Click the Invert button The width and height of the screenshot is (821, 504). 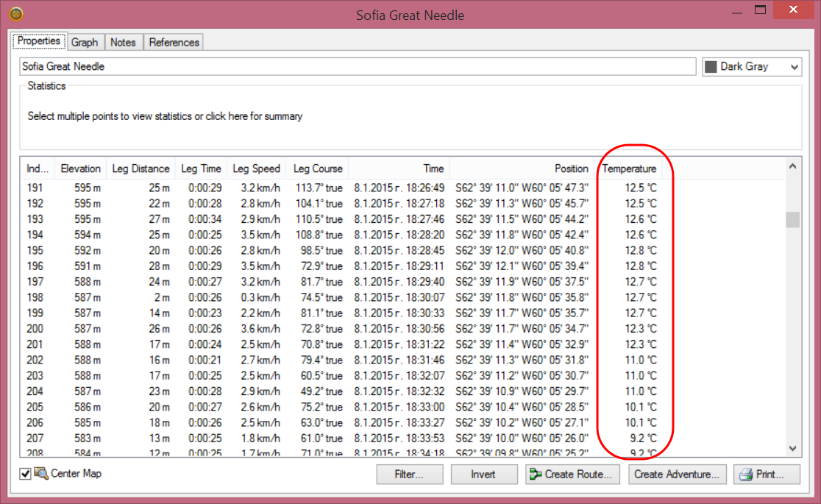coord(483,475)
